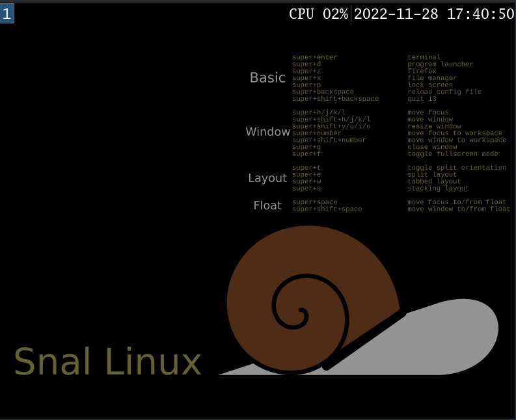Click the 'file manager' description text
The image size is (516, 420).
coord(432,78)
